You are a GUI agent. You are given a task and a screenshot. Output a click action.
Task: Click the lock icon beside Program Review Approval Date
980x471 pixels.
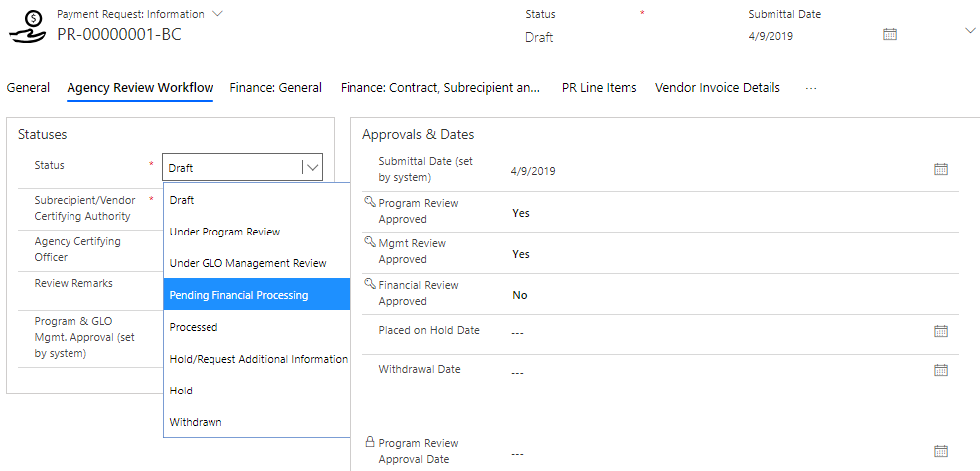coord(370,443)
